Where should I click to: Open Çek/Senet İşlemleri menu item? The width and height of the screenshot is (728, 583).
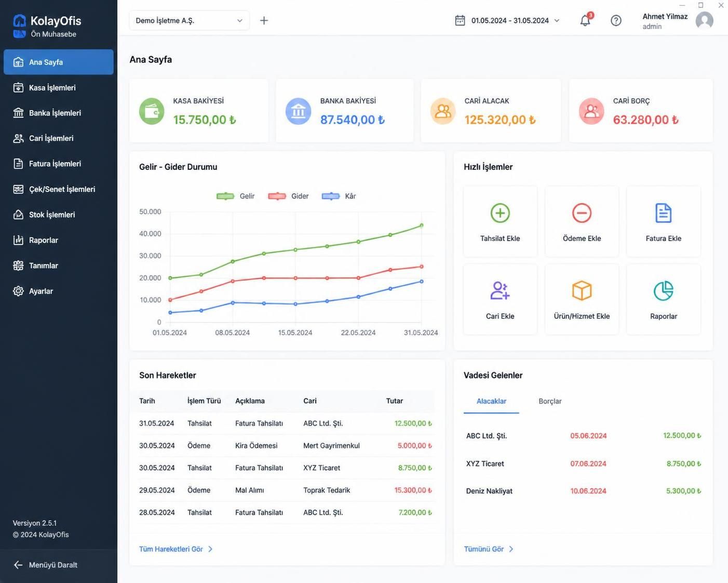[x=59, y=189]
